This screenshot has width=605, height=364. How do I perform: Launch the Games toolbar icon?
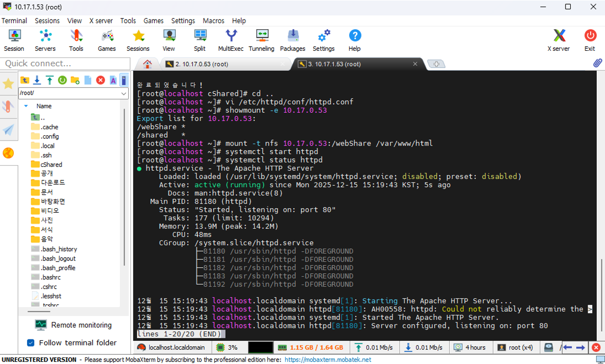(x=107, y=40)
